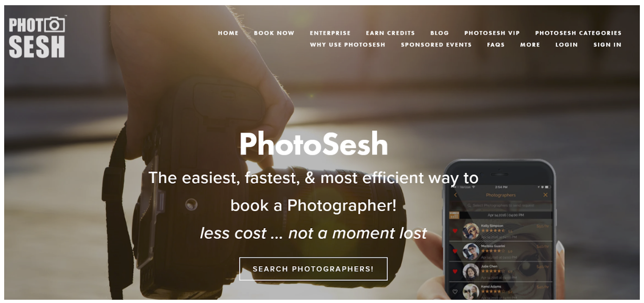Open the Enterprise page
The image size is (644, 303).
click(x=330, y=33)
